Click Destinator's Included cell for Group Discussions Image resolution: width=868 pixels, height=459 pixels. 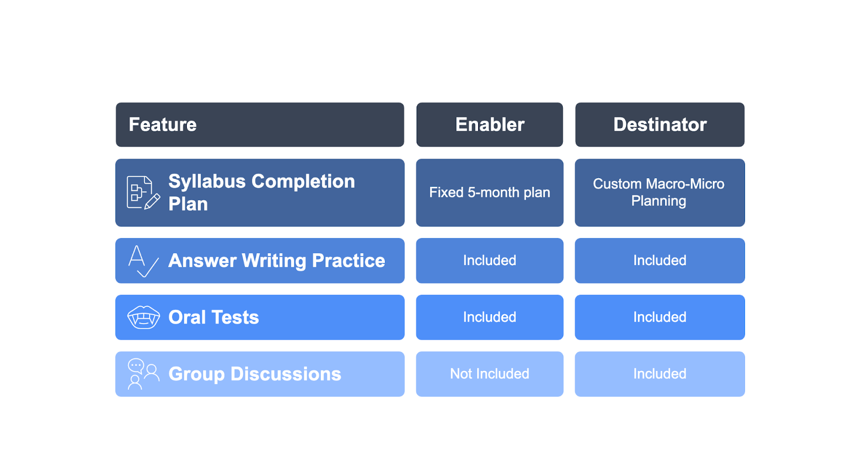coord(660,374)
